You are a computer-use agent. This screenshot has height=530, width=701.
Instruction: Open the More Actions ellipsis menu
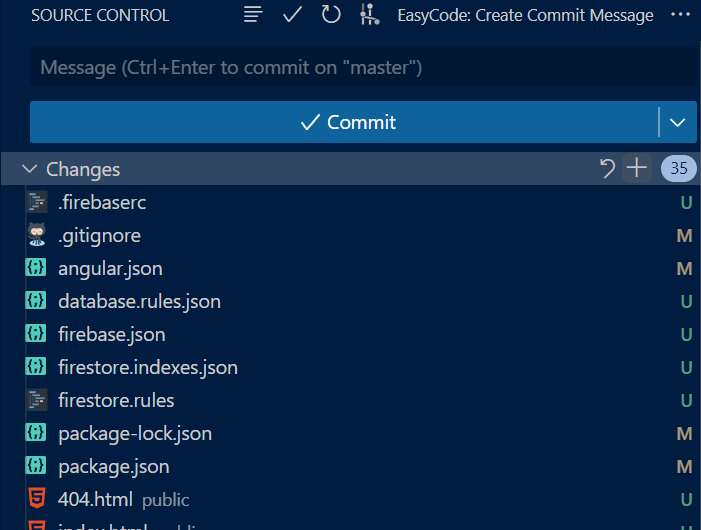coord(680,14)
